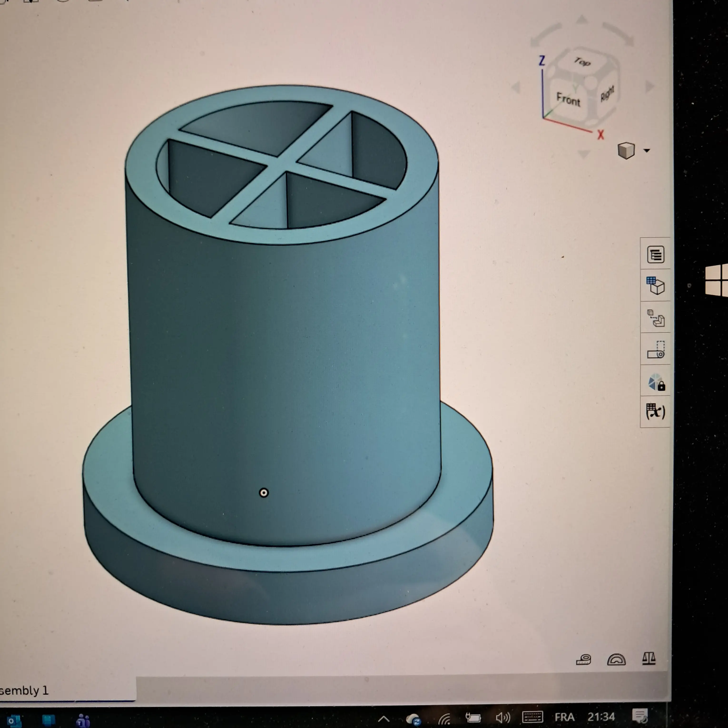Screen dimensions: 728x728
Task: Open the clock showing 21:34
Action: tap(601, 716)
